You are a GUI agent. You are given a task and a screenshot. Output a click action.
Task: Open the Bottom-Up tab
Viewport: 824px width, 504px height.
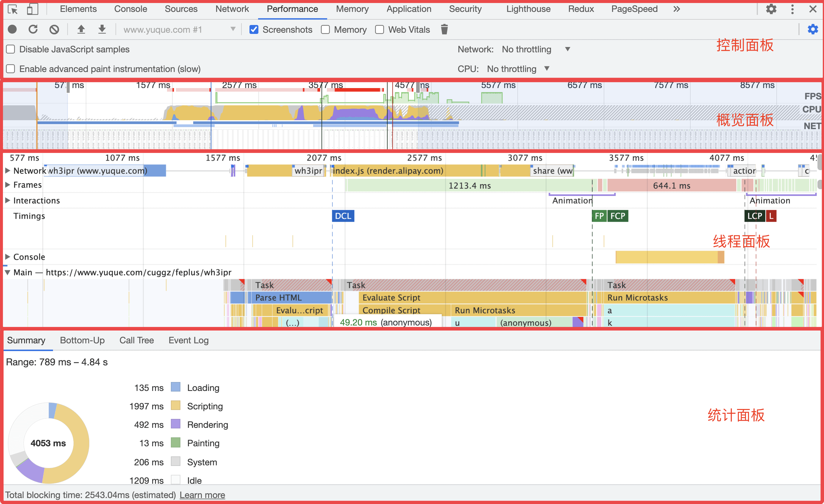tap(82, 340)
